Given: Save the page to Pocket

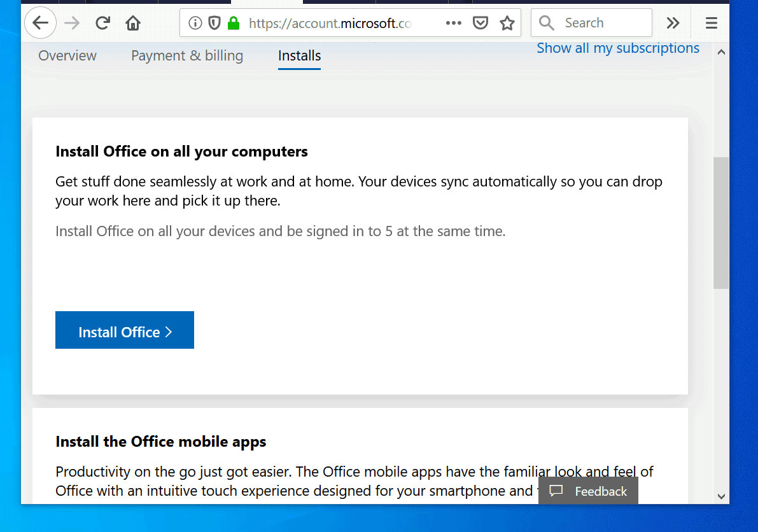Looking at the screenshot, I should (481, 22).
